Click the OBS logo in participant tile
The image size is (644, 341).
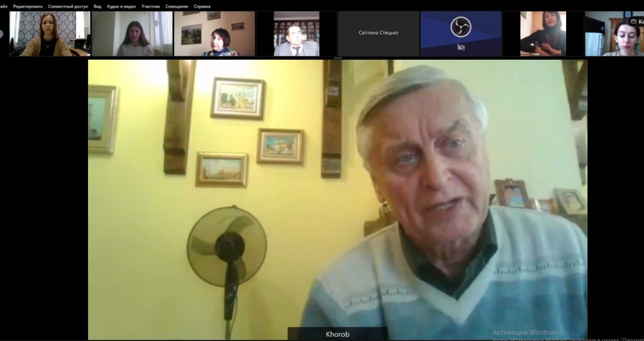tap(461, 26)
